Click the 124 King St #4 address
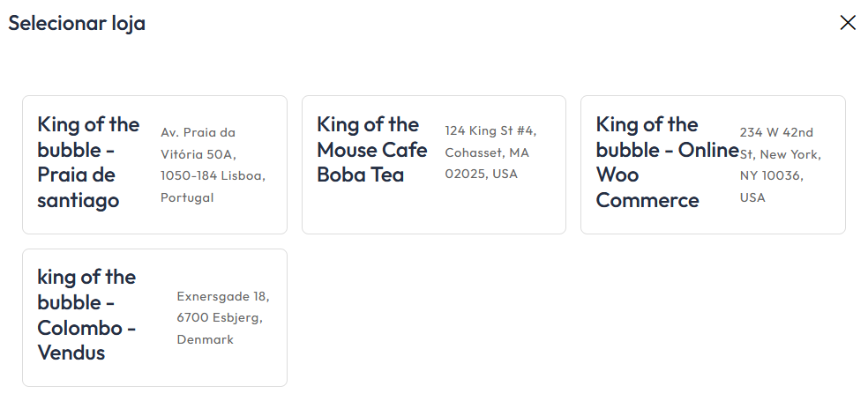868x401 pixels. click(490, 130)
